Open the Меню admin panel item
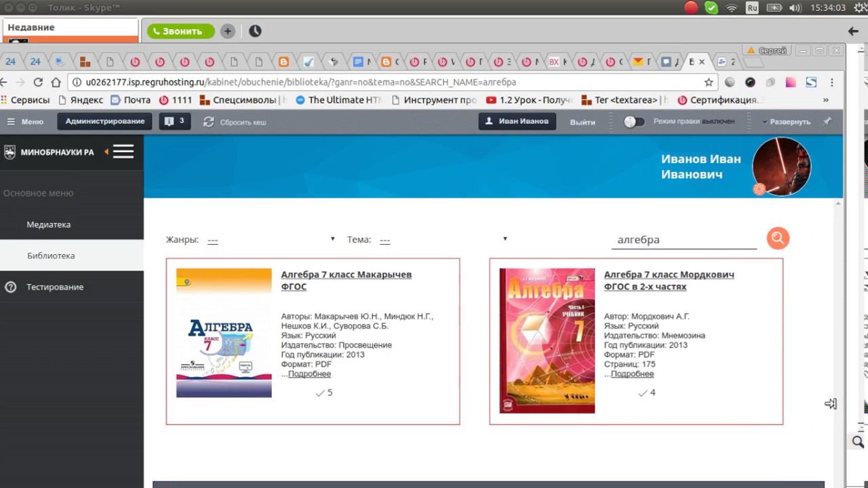The width and height of the screenshot is (868, 488). click(25, 122)
